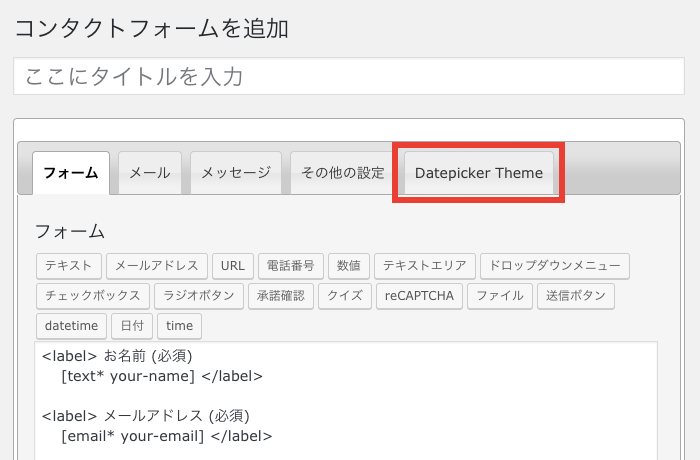Insert a メールアドレス tag
The height and width of the screenshot is (460, 700).
point(157,266)
